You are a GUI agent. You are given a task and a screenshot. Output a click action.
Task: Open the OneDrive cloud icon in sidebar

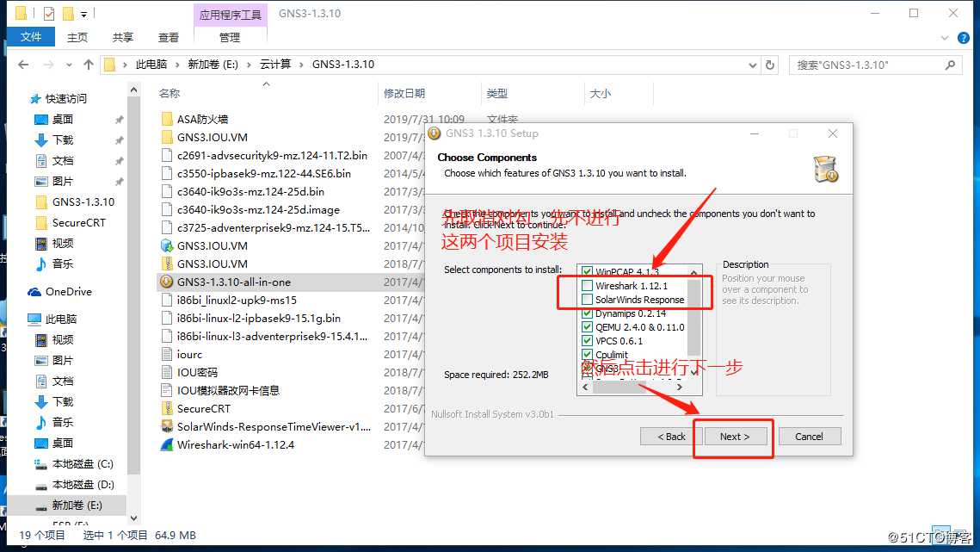pos(34,292)
